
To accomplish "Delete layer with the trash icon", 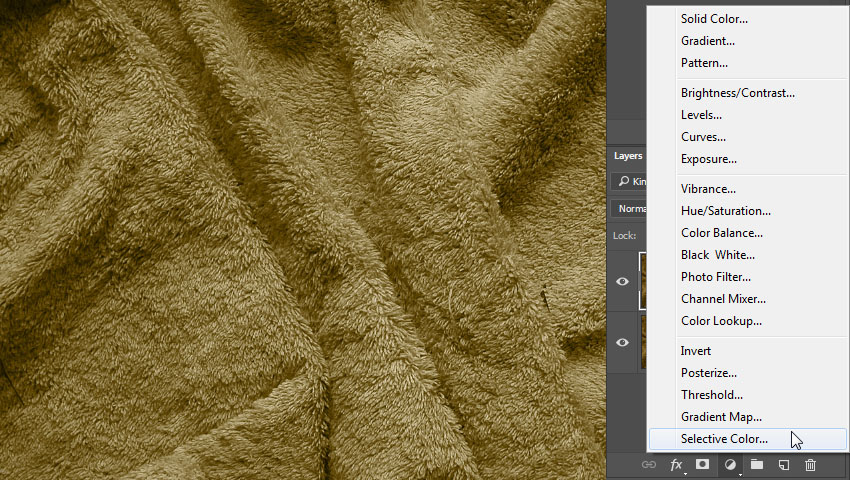I will click(x=811, y=465).
